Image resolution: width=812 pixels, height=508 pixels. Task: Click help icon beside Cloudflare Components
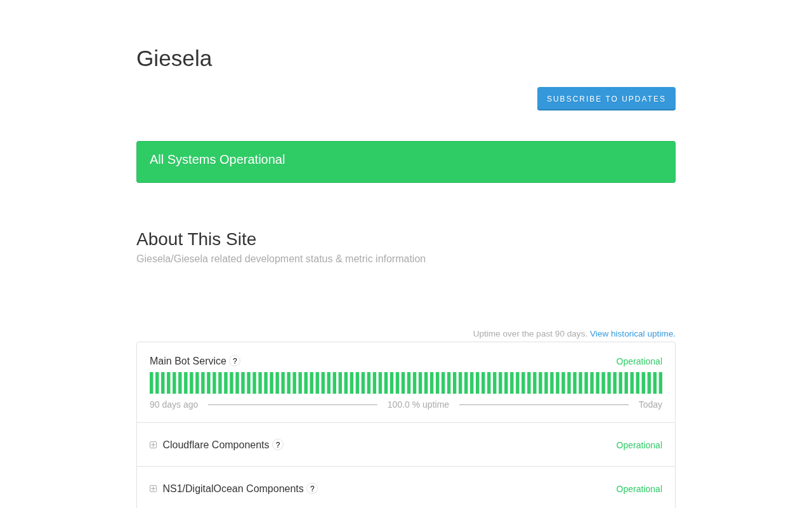click(x=278, y=444)
